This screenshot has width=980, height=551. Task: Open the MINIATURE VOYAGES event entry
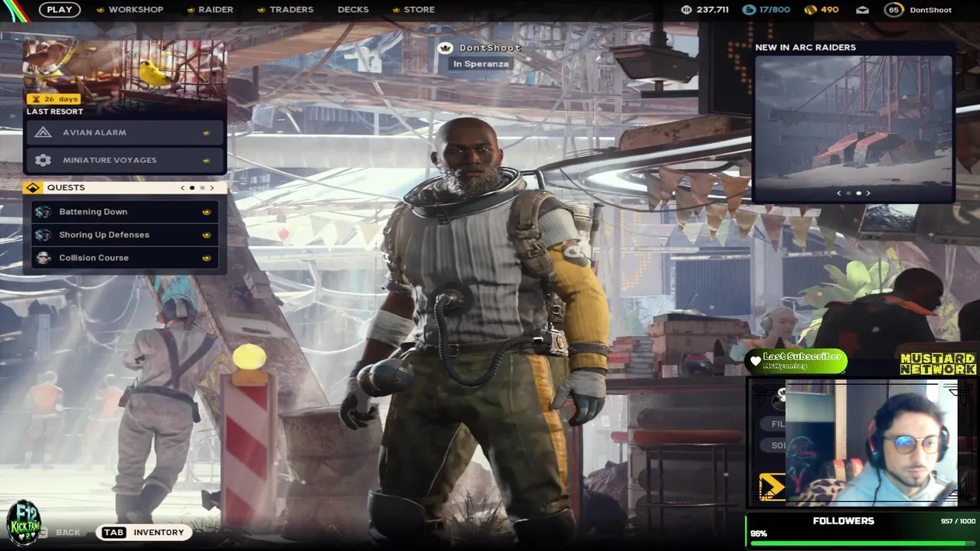click(125, 160)
